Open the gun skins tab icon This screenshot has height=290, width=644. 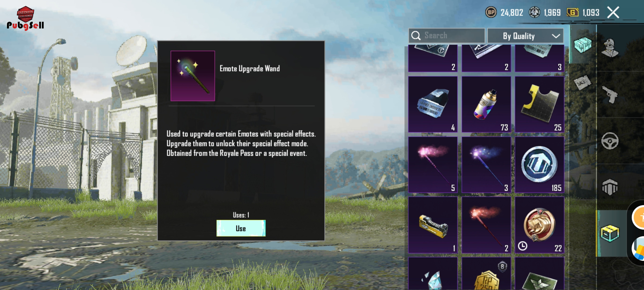610,94
